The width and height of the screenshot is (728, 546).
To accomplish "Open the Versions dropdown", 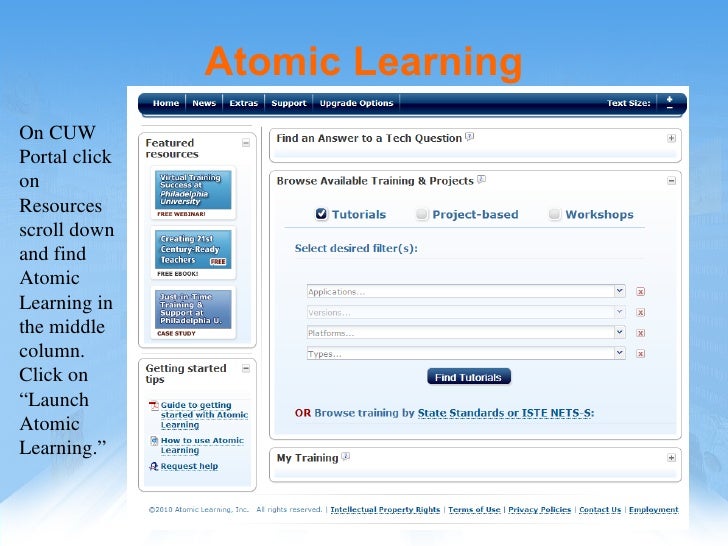I will (466, 312).
